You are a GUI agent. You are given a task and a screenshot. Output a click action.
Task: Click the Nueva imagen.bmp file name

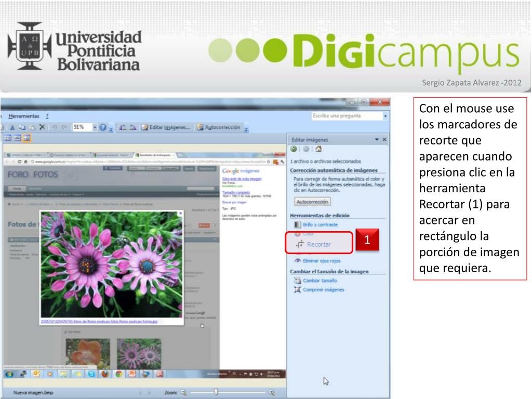[x=33, y=393]
